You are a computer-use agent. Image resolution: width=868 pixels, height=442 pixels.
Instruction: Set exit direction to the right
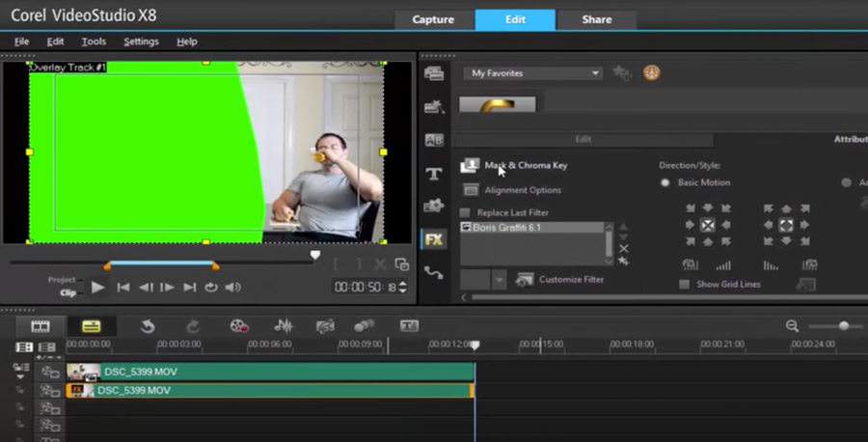(x=804, y=225)
